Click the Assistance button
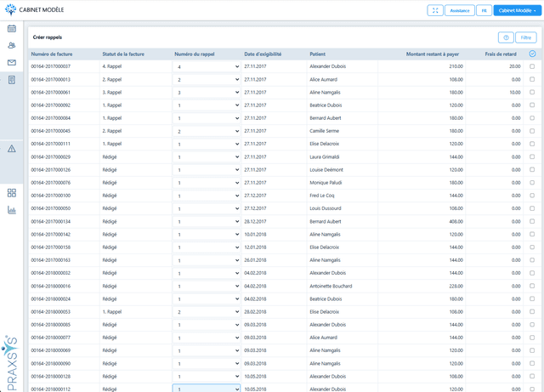Screen dimensions: 544x392 coord(460,11)
